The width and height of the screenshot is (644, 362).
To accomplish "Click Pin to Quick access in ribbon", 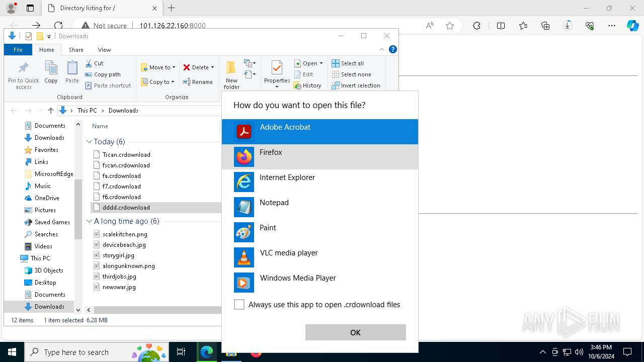I will (x=23, y=75).
